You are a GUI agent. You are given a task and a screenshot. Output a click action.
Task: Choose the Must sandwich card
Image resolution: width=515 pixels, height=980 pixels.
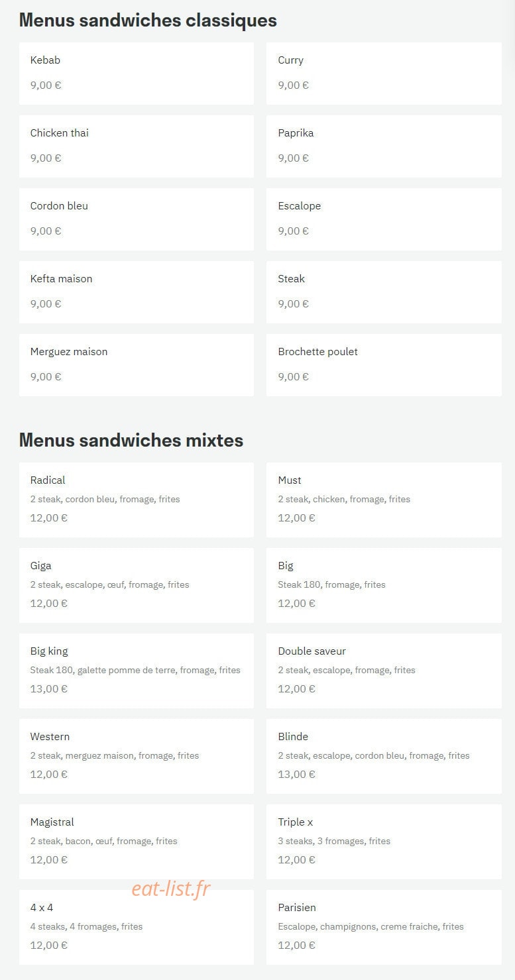tap(384, 500)
